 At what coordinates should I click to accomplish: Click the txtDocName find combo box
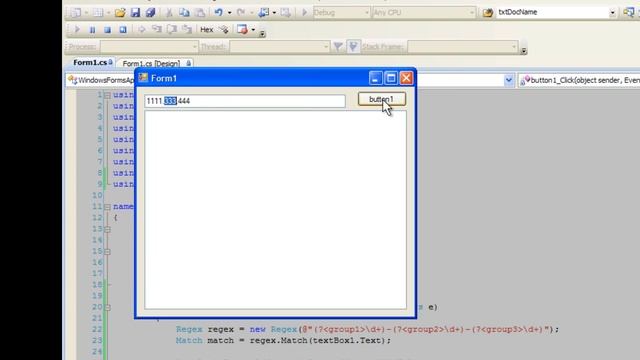click(x=556, y=13)
